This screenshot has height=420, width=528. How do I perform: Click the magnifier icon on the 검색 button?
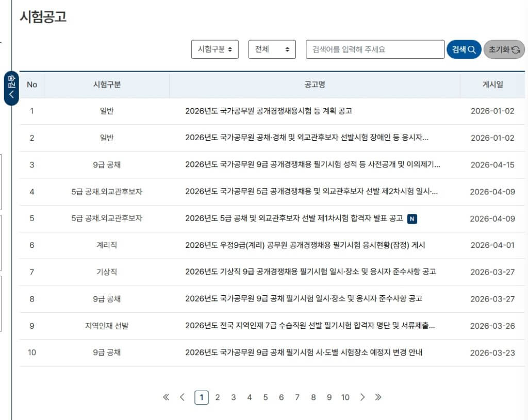[471, 49]
